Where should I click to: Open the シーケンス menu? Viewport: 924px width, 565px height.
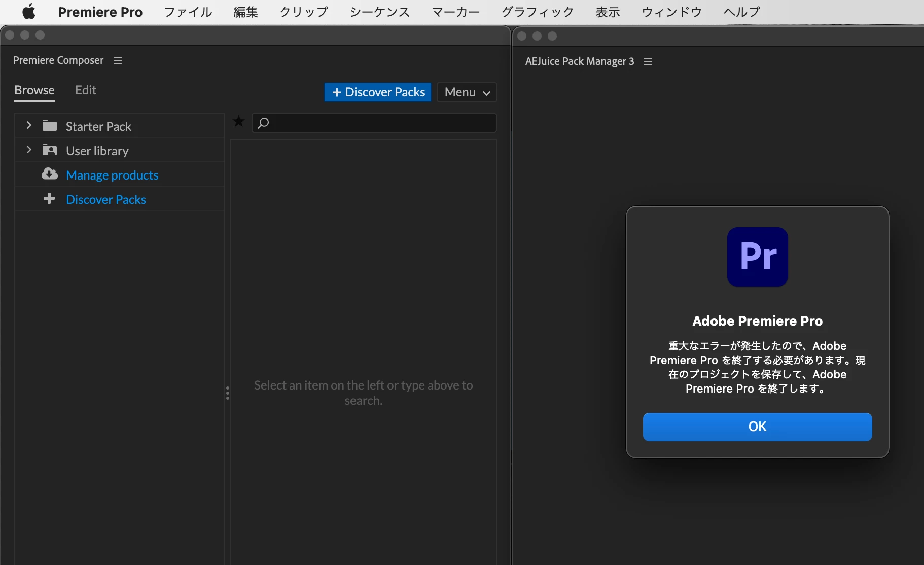point(380,12)
